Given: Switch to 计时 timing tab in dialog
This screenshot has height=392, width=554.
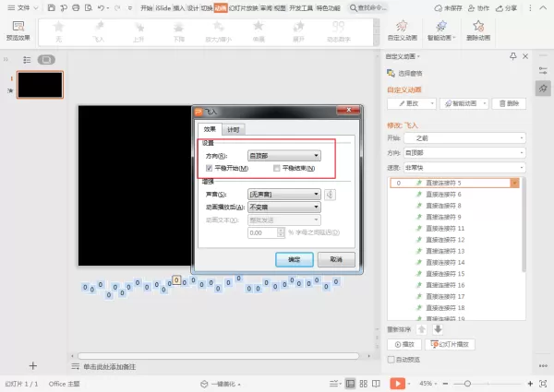Looking at the screenshot, I should 234,129.
